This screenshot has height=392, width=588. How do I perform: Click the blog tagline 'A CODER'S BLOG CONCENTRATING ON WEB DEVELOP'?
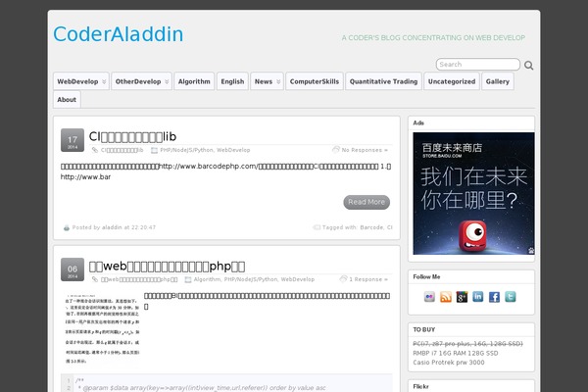[x=433, y=38]
